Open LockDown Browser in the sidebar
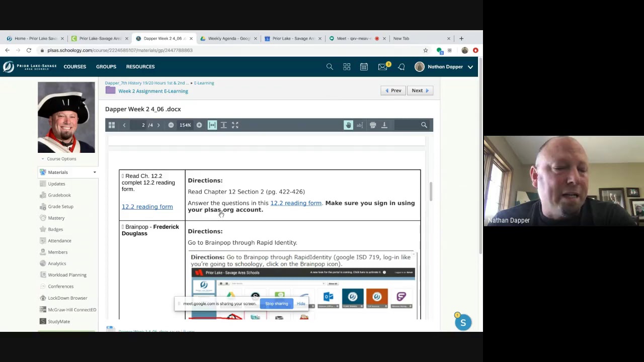Screen dimensions: 644x362 tap(67, 298)
